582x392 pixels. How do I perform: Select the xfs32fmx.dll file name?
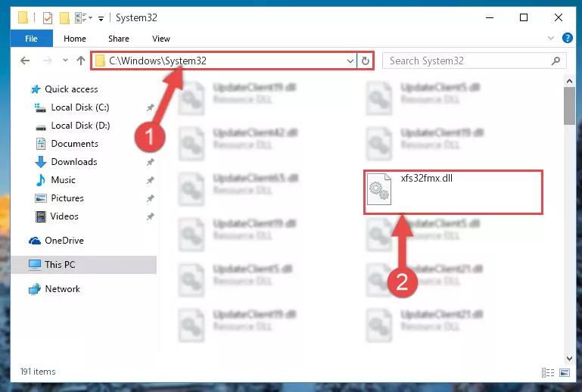[x=427, y=178]
